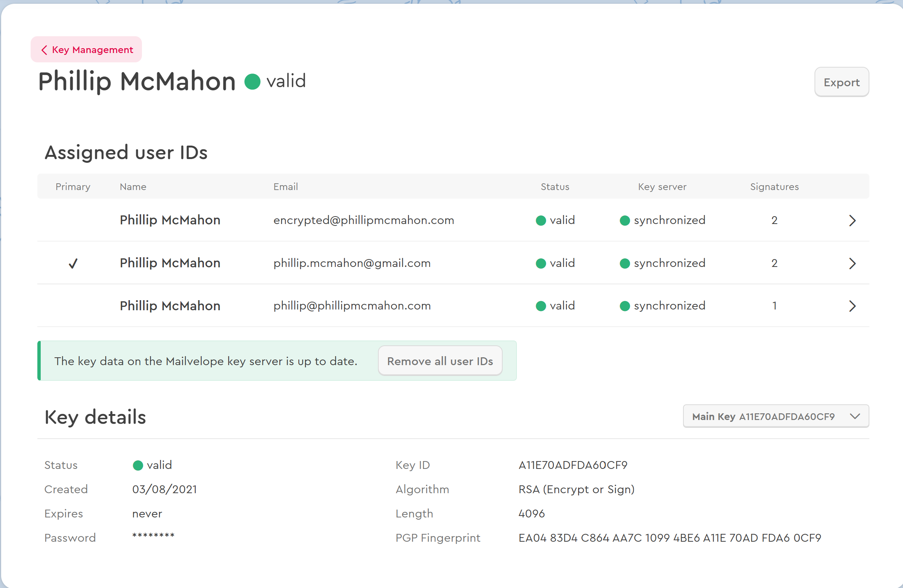
Task: Click the Signatures column header
Action: click(x=775, y=186)
